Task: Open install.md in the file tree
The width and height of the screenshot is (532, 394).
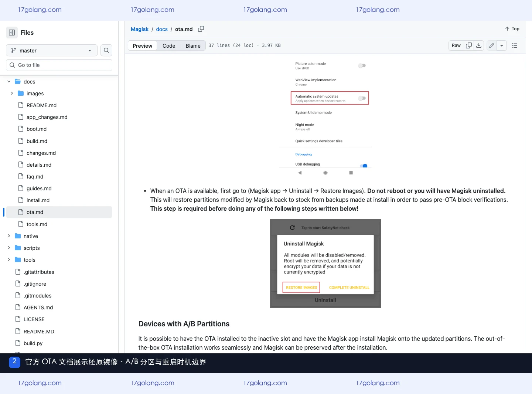Action: point(38,200)
